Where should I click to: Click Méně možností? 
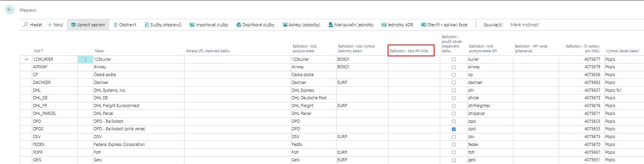click(x=524, y=25)
